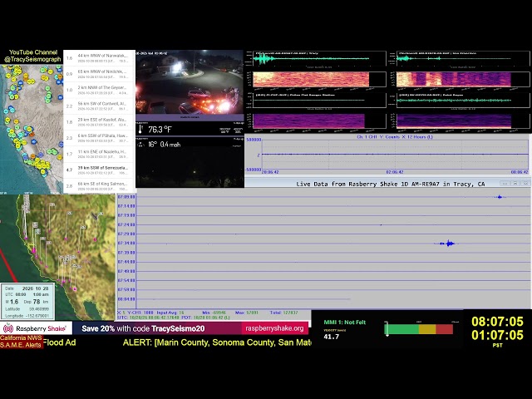Open the bold 4.7 magnitude earthquake entry
The height and width of the screenshot is (399, 532).
[x=100, y=170]
